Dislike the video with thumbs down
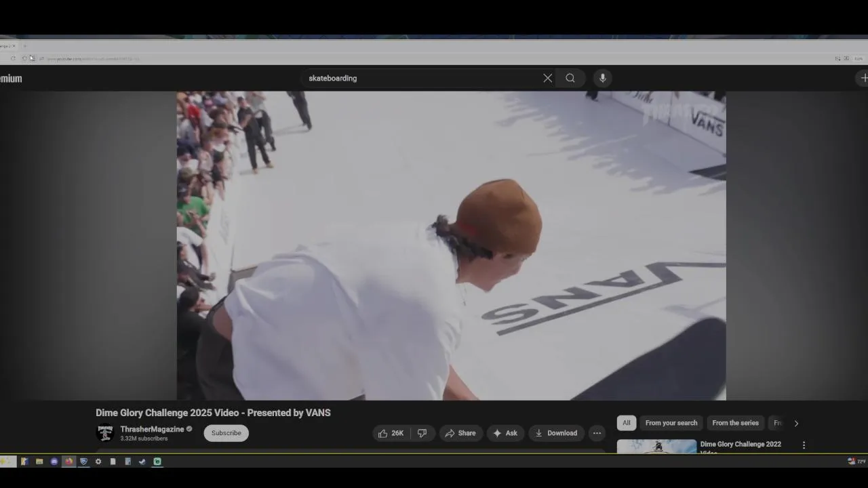 [x=422, y=433]
